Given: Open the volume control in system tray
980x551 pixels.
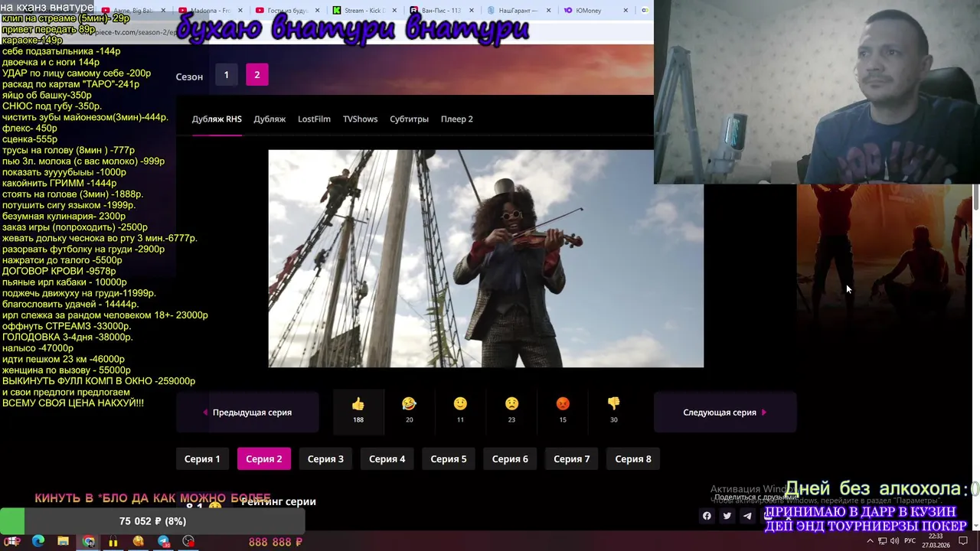Looking at the screenshot, I should coord(895,541).
